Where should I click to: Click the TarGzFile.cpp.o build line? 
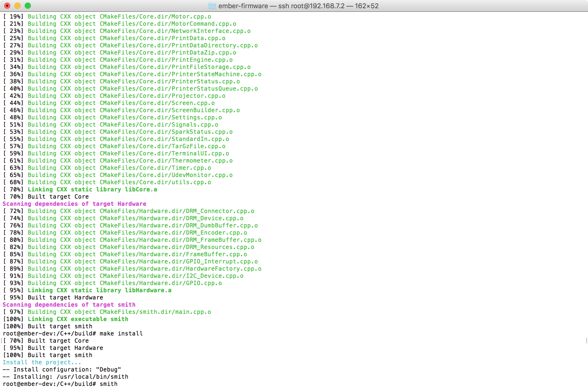pyautogui.click(x=114, y=146)
